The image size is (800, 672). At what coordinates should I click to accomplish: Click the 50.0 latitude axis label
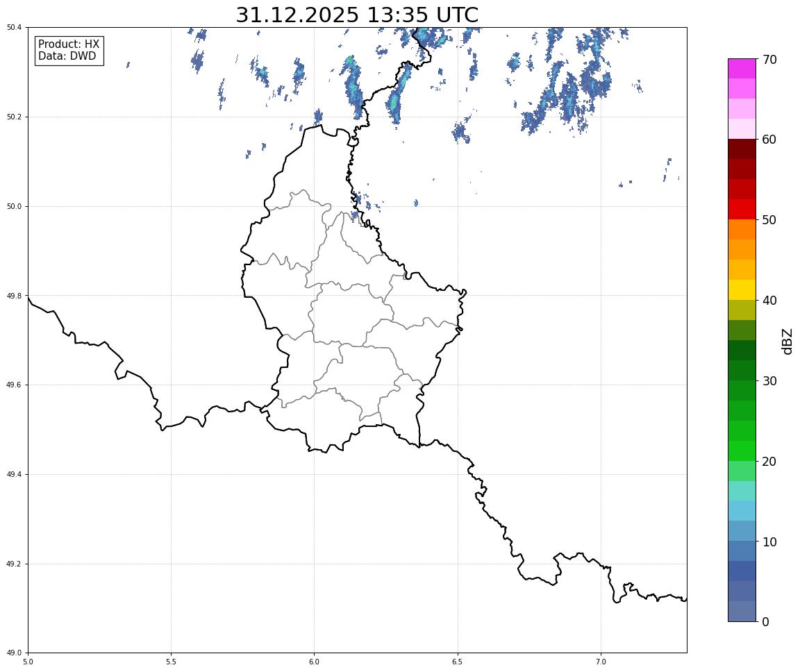(x=14, y=206)
